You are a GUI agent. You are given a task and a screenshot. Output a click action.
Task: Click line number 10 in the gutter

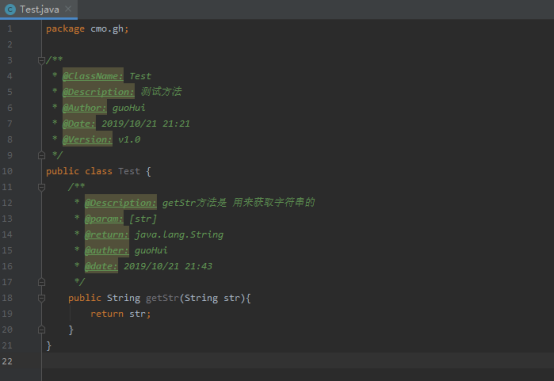pyautogui.click(x=7, y=171)
